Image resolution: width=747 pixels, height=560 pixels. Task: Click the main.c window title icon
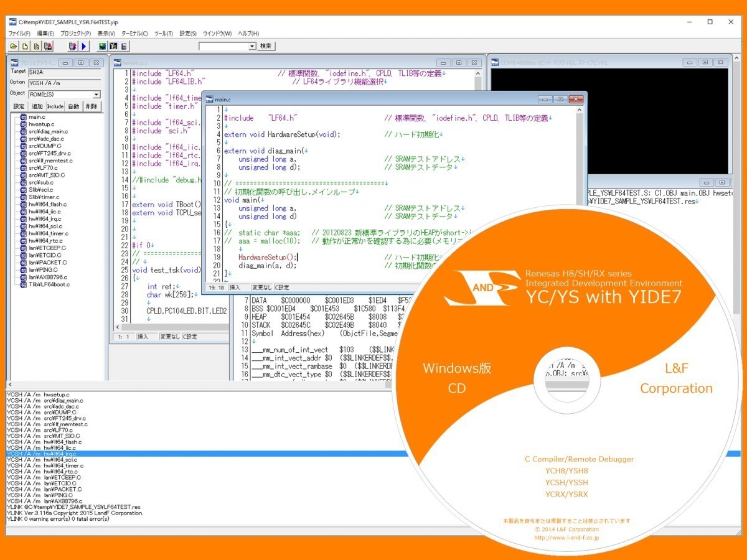click(210, 100)
